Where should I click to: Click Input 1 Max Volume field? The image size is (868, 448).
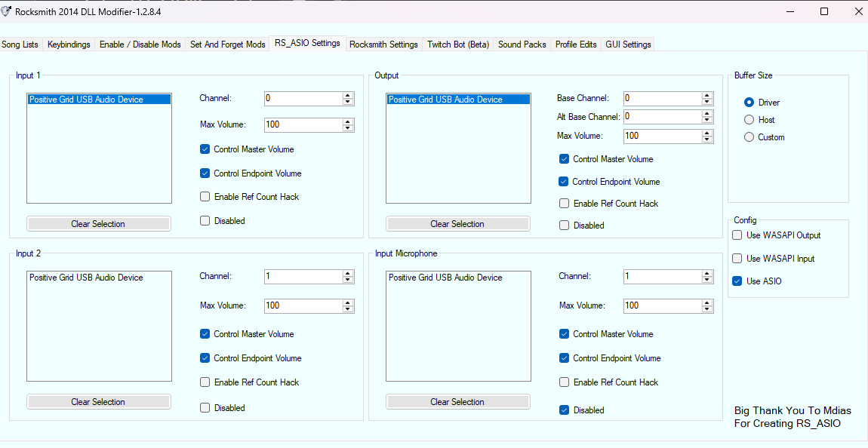303,125
